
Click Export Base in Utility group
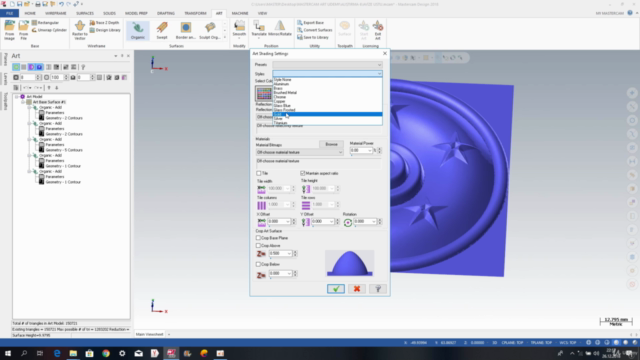click(311, 23)
